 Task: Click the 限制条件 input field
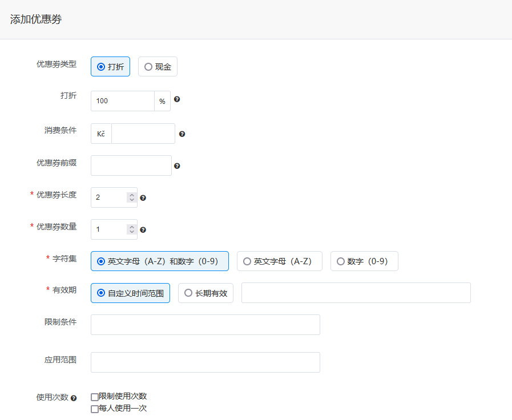tap(205, 324)
